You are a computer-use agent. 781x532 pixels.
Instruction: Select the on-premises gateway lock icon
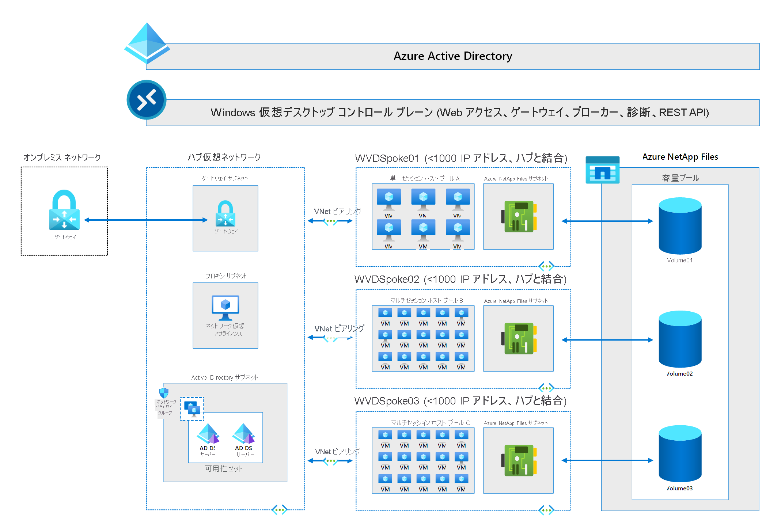(64, 210)
